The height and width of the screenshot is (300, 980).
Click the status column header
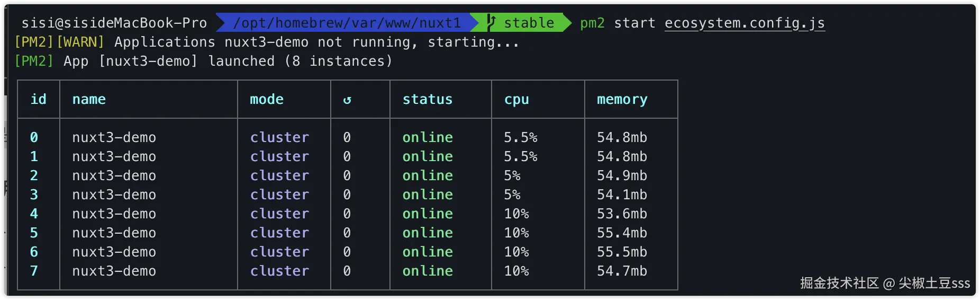(x=428, y=100)
